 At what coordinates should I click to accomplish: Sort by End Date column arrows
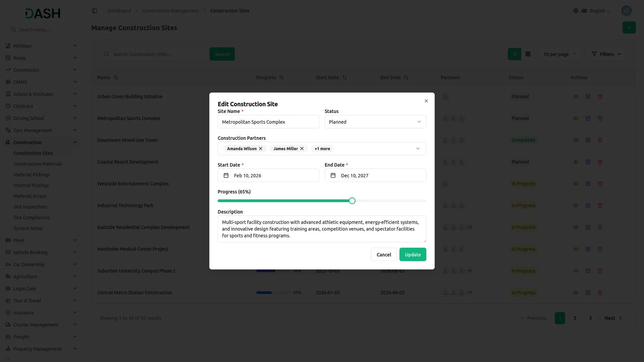[406, 77]
